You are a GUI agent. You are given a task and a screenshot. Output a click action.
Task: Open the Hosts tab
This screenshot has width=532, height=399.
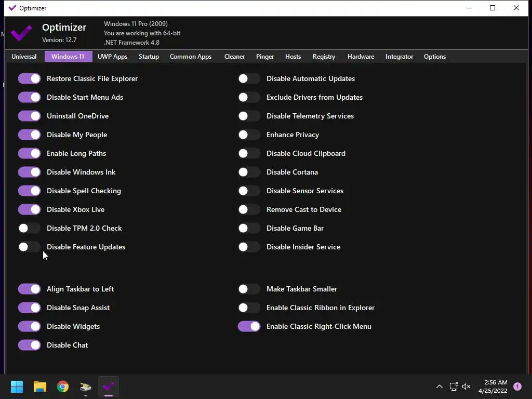[293, 56]
